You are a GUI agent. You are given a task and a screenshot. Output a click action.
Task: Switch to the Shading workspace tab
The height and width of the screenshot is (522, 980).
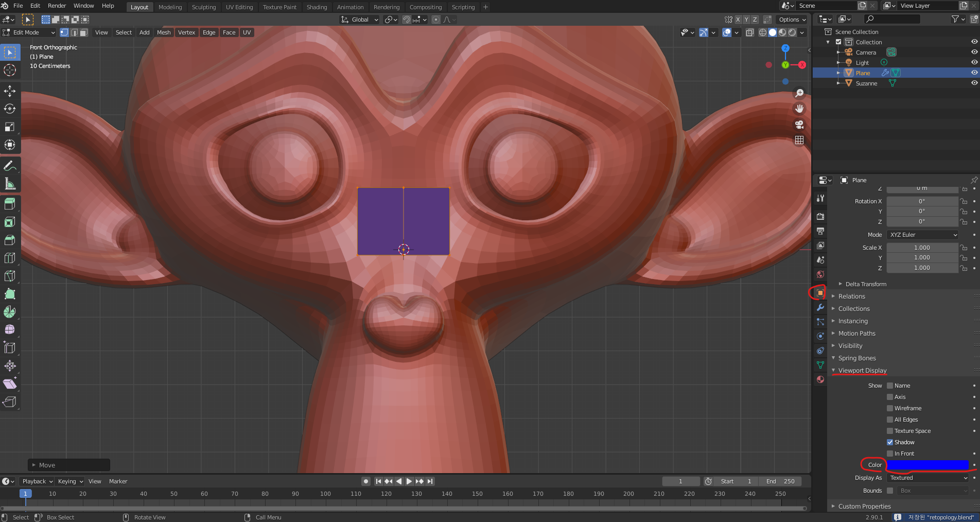[317, 7]
